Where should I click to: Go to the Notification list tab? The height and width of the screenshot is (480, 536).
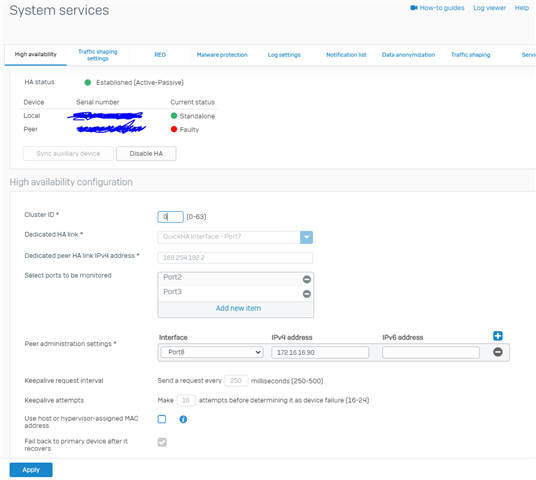click(346, 55)
